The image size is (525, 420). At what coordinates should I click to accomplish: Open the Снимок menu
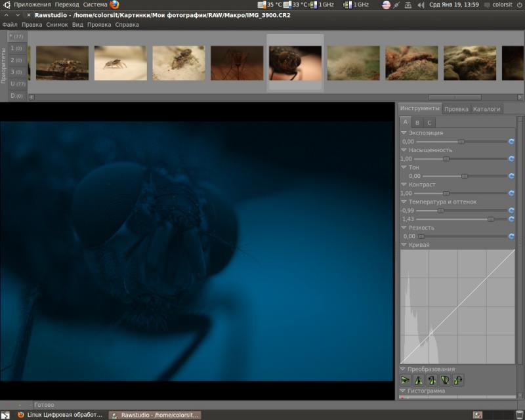click(57, 25)
